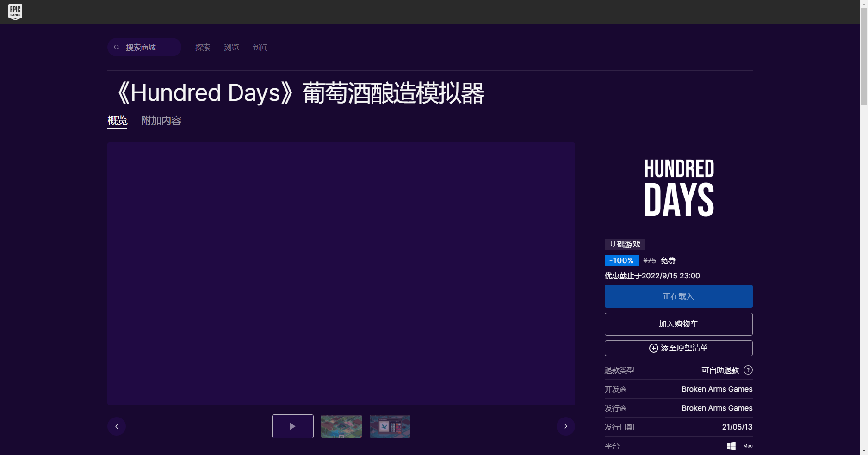
Task: Select the video play thumbnail
Action: point(293,426)
